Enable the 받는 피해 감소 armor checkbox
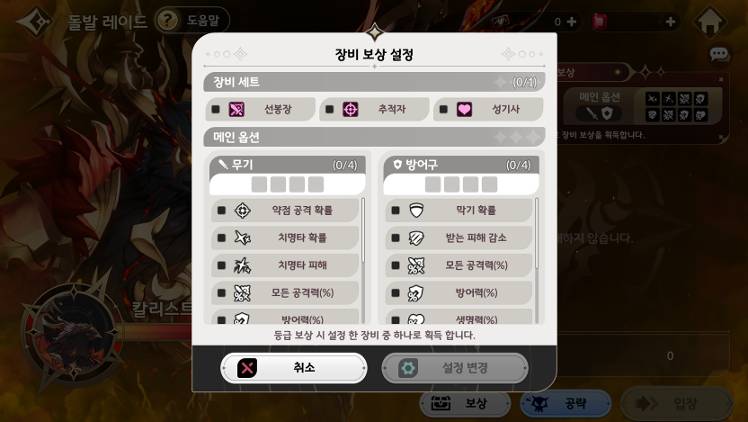The height and width of the screenshot is (422, 748). click(x=395, y=237)
